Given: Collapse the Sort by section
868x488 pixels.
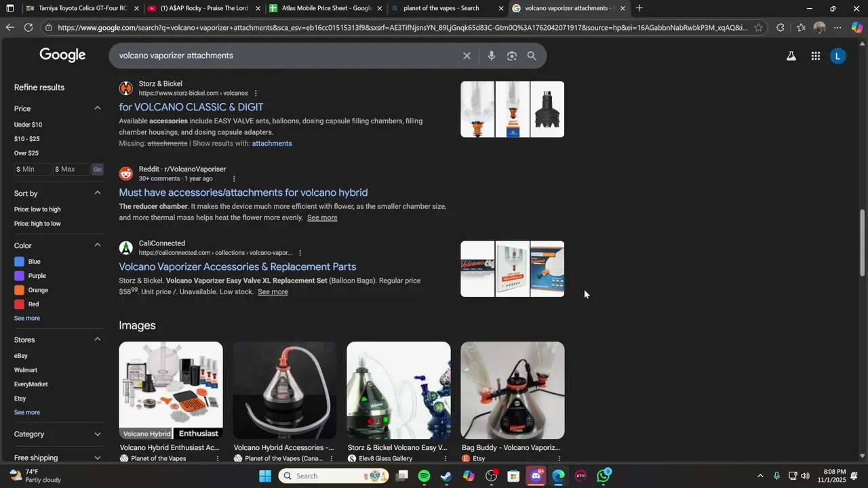Looking at the screenshot, I should 97,193.
